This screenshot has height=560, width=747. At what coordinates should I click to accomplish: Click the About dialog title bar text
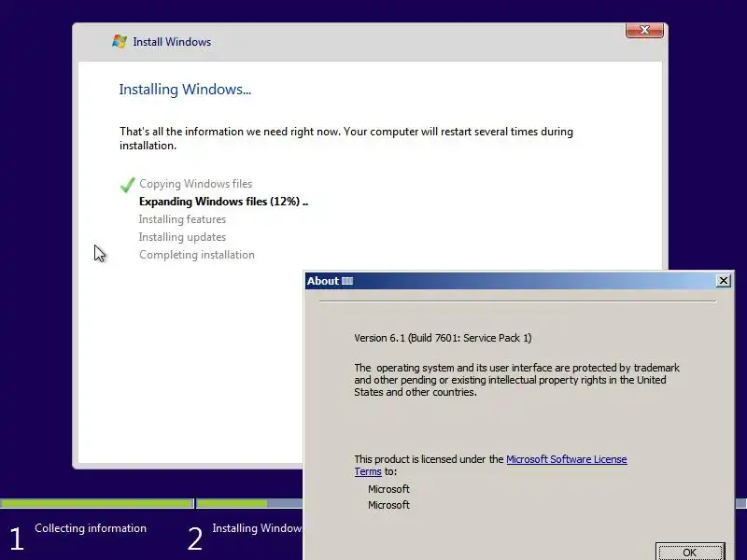(x=330, y=281)
